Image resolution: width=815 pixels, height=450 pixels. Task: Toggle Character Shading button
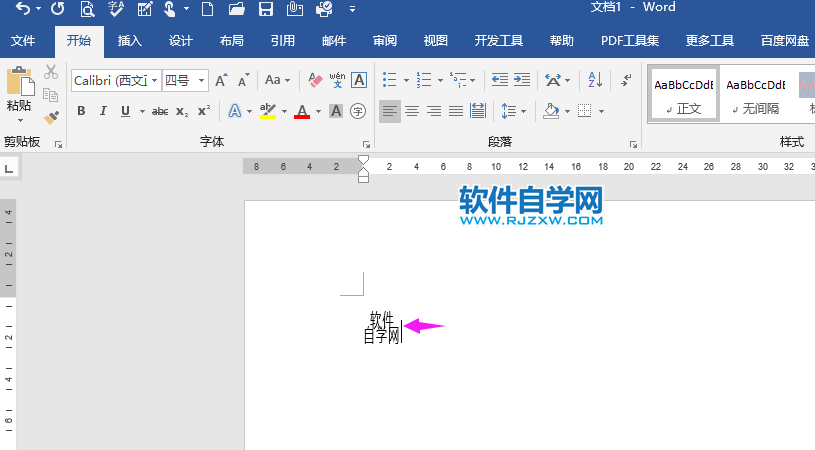tap(336, 111)
